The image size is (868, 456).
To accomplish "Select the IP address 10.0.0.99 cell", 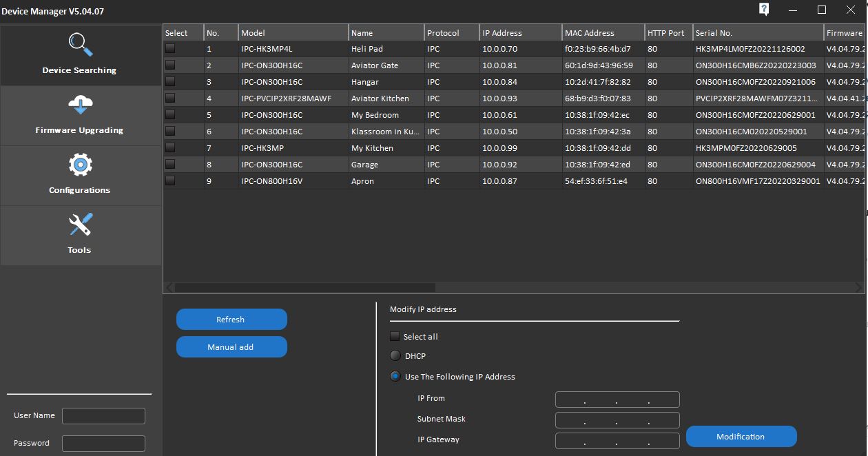I will click(x=521, y=148).
